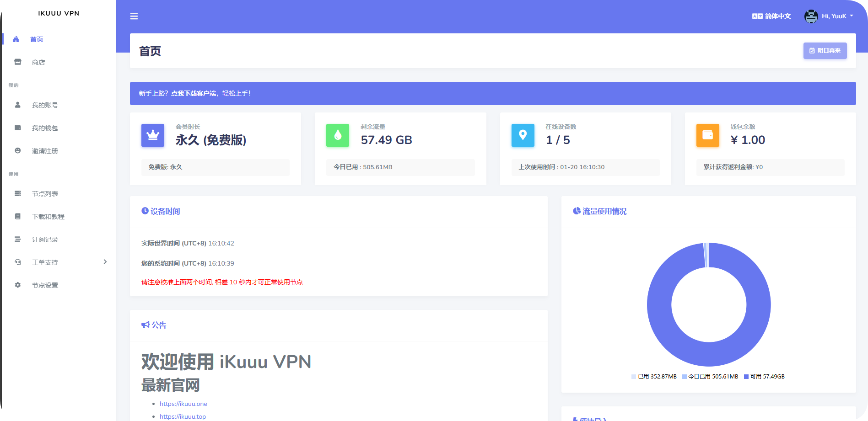Click the 欢迎使用 iKuuu VPN heading
Viewport: 868px width, 421px height.
(x=226, y=362)
